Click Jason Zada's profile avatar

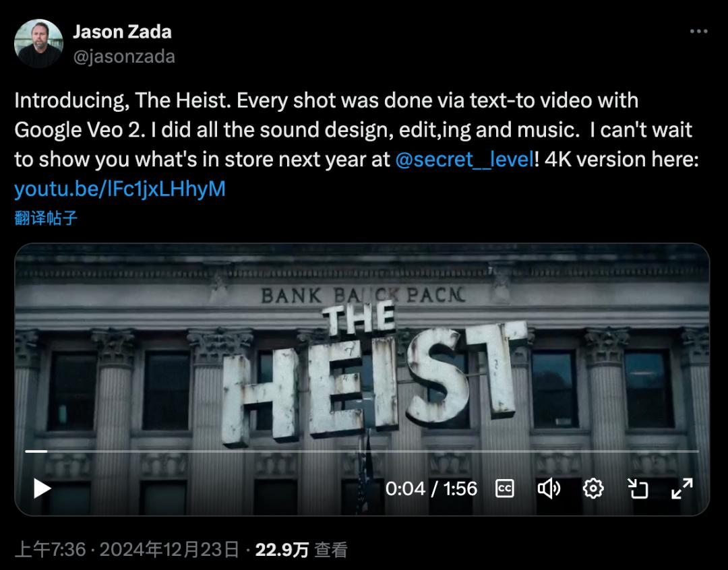(x=38, y=43)
